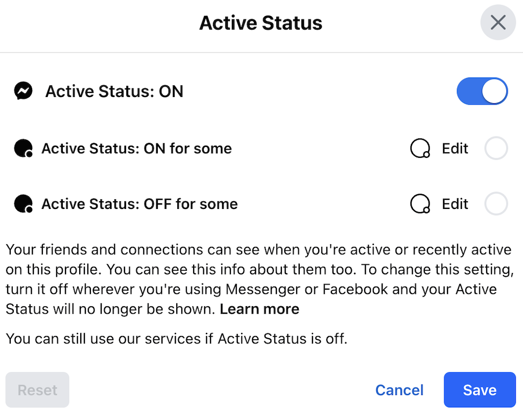The width and height of the screenshot is (523, 420).
Task: Click the Edit text for "ON for some"
Action: (455, 149)
